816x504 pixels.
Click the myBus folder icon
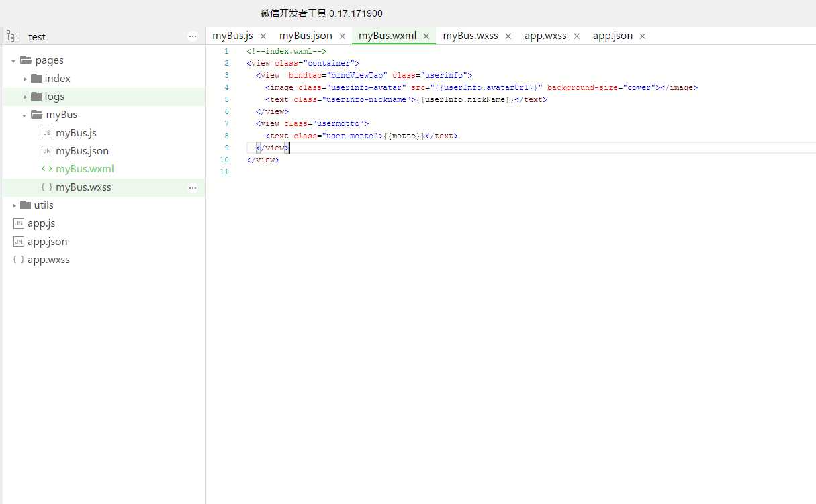37,115
